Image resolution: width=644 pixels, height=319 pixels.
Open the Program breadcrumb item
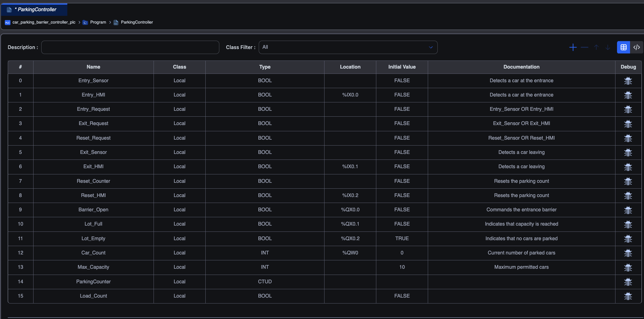click(94, 22)
